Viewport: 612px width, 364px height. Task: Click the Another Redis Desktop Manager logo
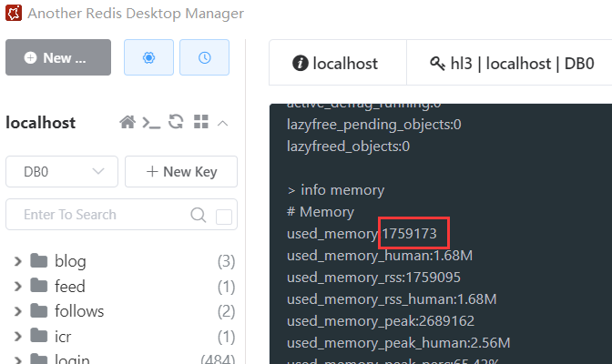[x=15, y=14]
